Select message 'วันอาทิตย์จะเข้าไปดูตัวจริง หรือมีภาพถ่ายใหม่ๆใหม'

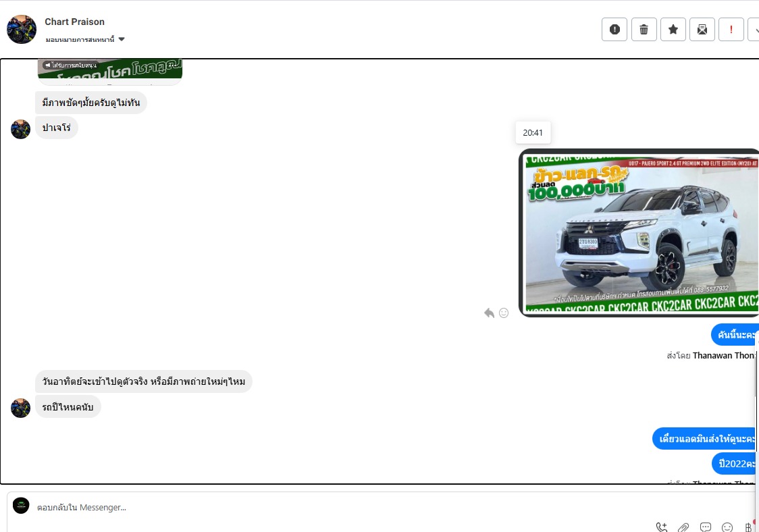coord(144,381)
